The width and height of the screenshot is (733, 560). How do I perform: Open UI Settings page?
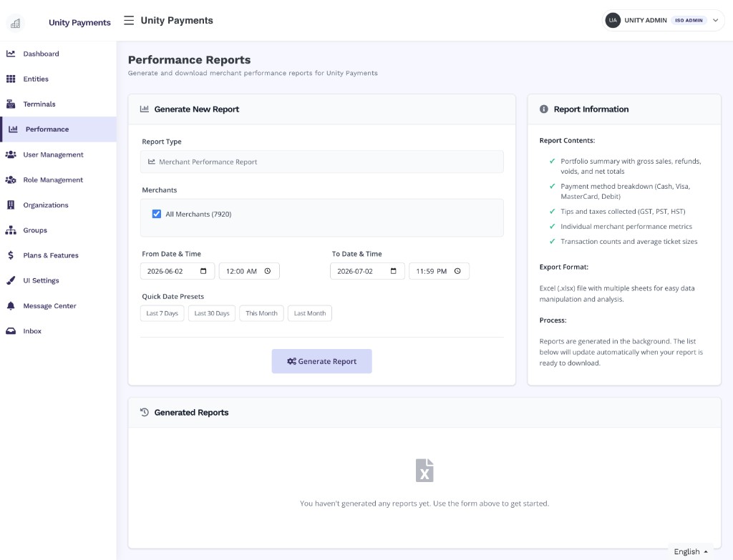point(58,280)
